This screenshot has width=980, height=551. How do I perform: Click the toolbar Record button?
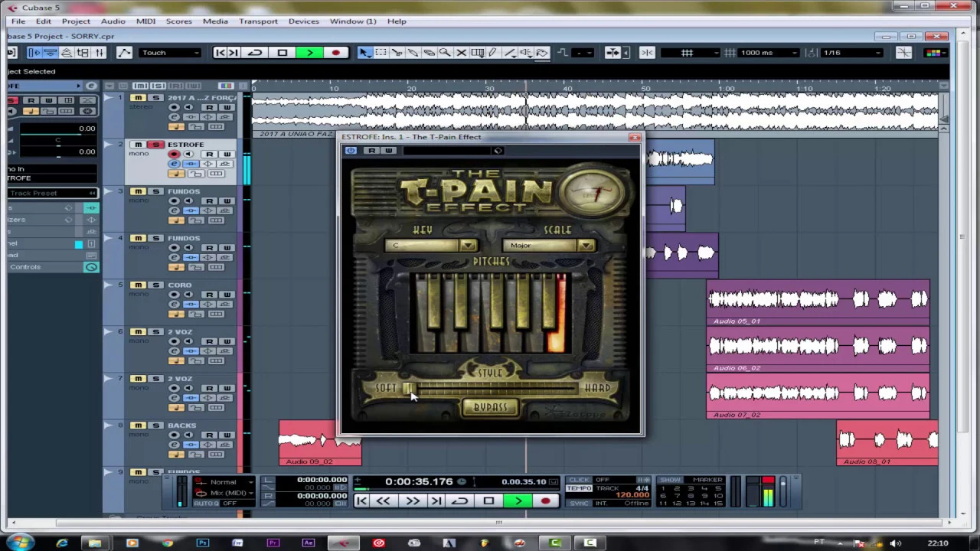click(335, 53)
